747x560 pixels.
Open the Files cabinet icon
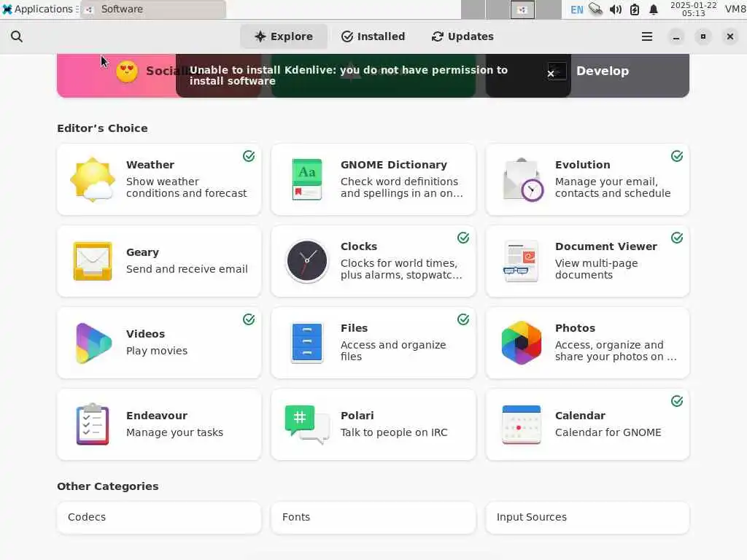pyautogui.click(x=307, y=343)
